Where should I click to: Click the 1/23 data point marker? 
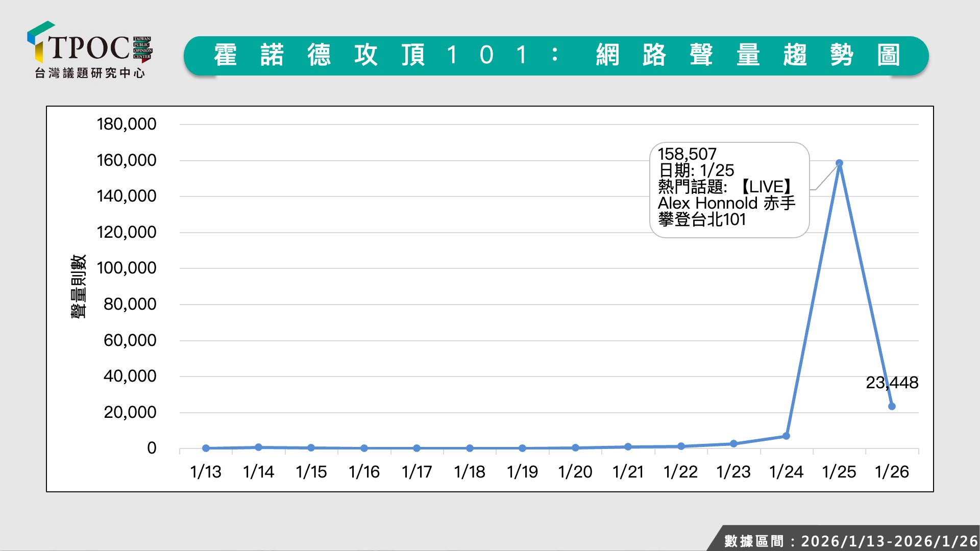733,444
